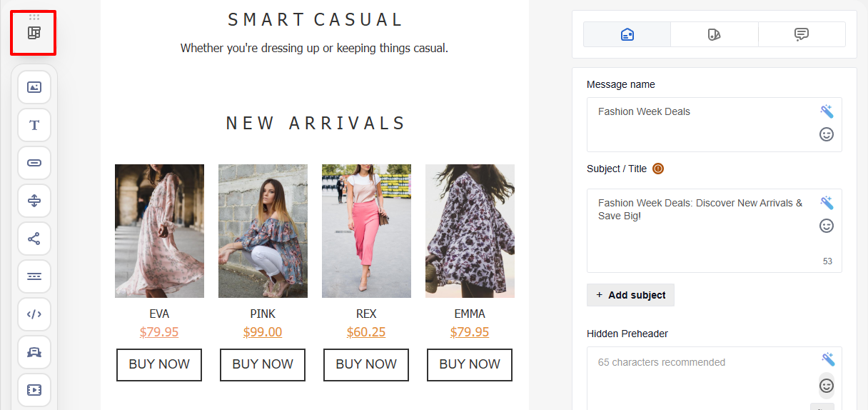868x410 pixels.
Task: Select the PINK product name
Action: pos(263,314)
